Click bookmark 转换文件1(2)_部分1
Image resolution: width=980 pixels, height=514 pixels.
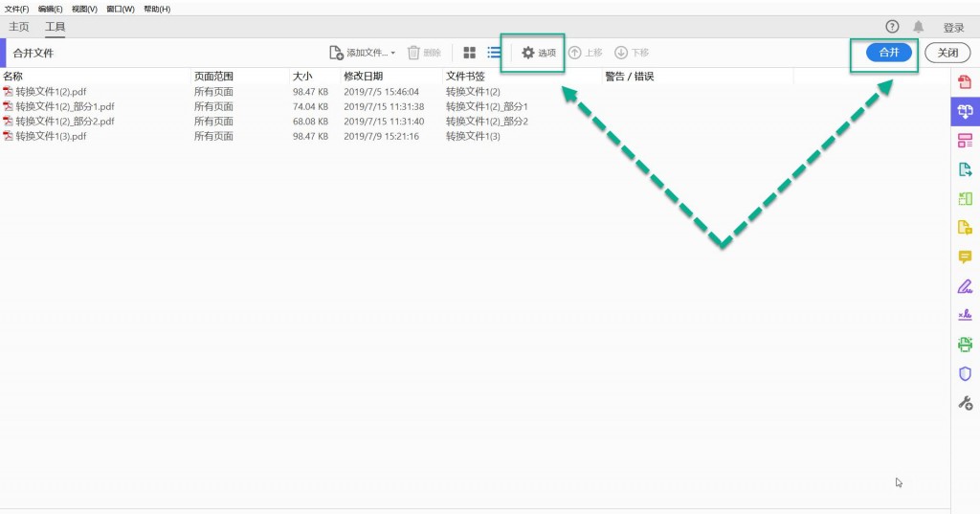pos(487,106)
